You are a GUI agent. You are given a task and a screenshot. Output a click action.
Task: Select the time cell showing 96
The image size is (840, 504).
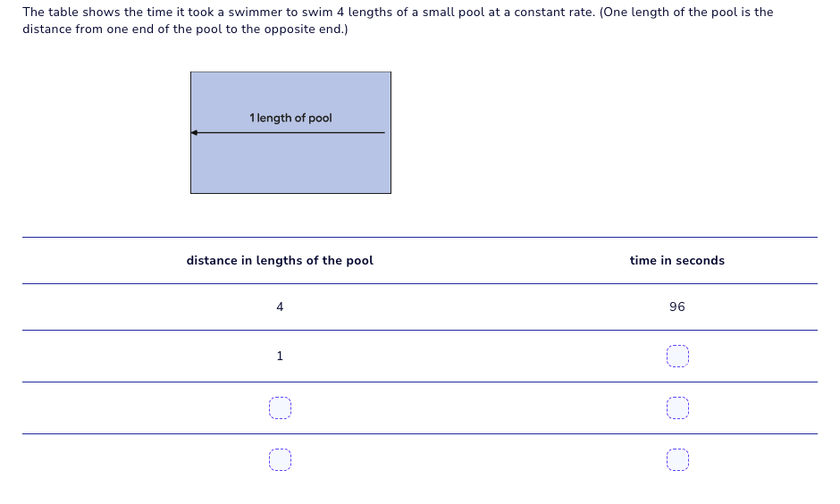(676, 307)
